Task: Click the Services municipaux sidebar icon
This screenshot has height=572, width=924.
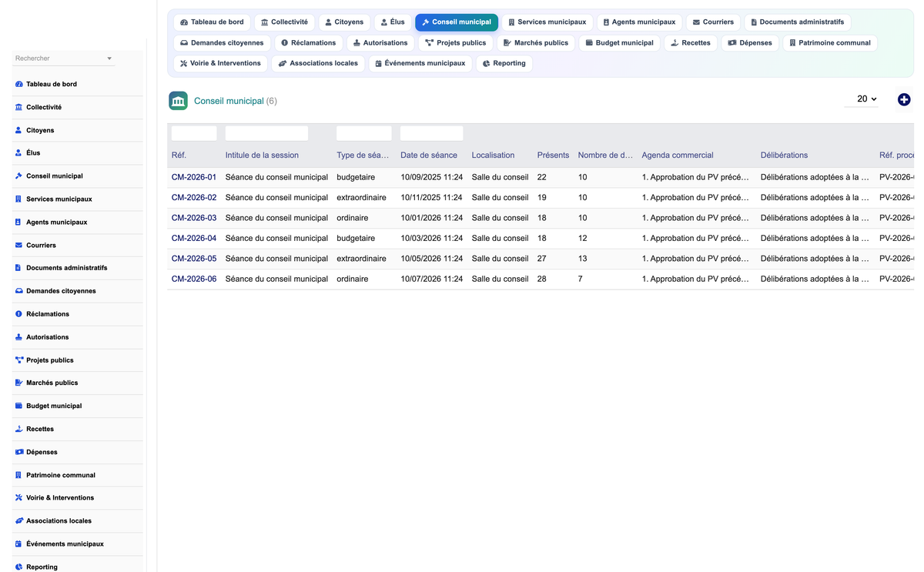Action: [x=18, y=199]
